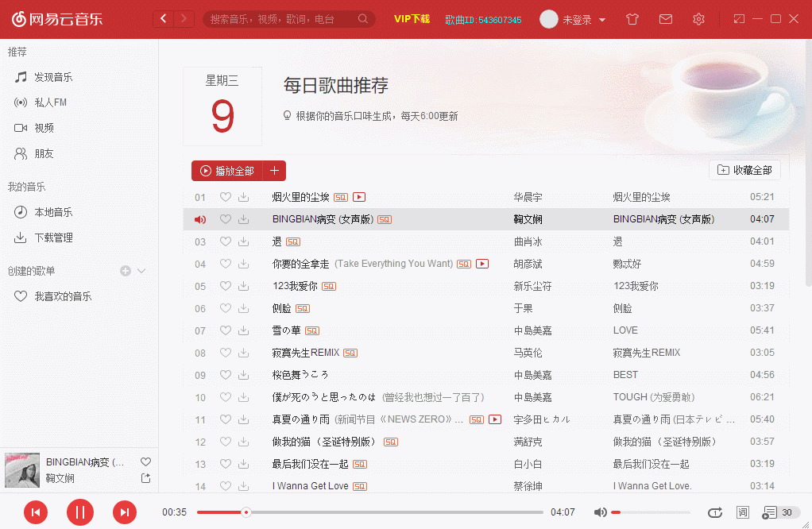Toggle single-song repeat mode

[x=715, y=512]
